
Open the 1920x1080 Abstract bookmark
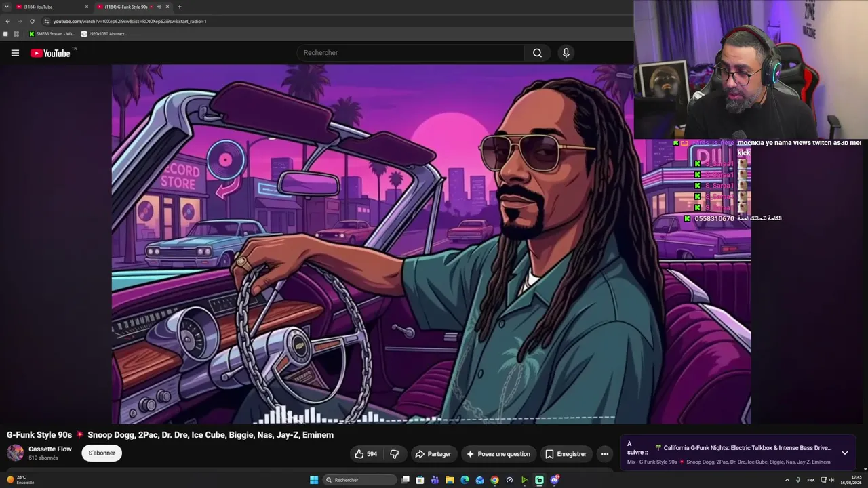tap(104, 34)
